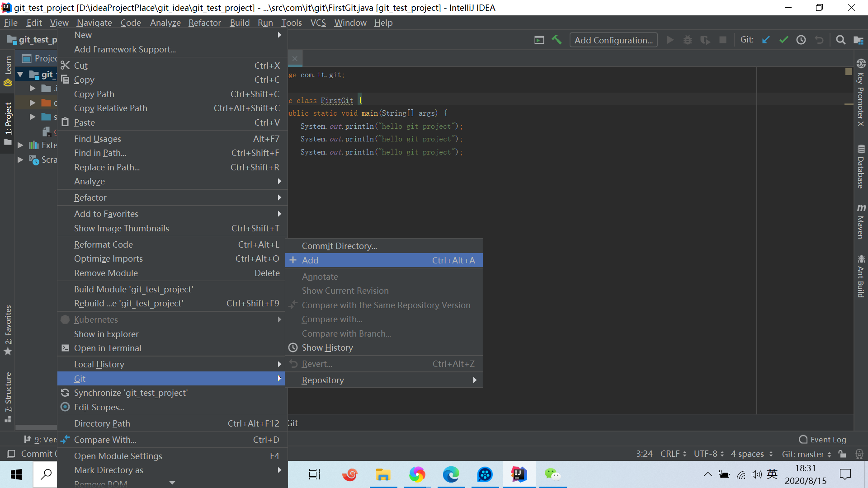Click the Git Update Project arrow icon
This screenshot has height=488, width=868.
pos(766,40)
